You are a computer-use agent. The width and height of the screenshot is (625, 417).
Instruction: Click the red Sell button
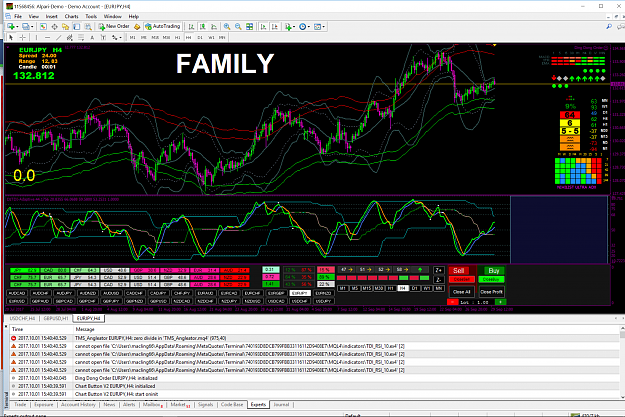459,271
